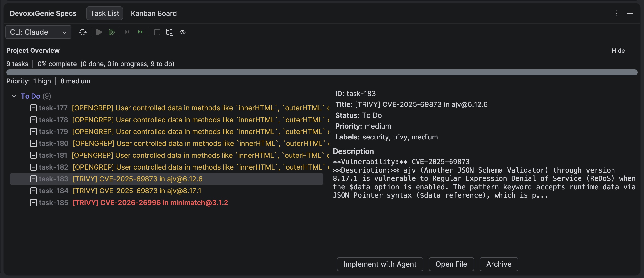Click the status icon of task-182

point(33,167)
